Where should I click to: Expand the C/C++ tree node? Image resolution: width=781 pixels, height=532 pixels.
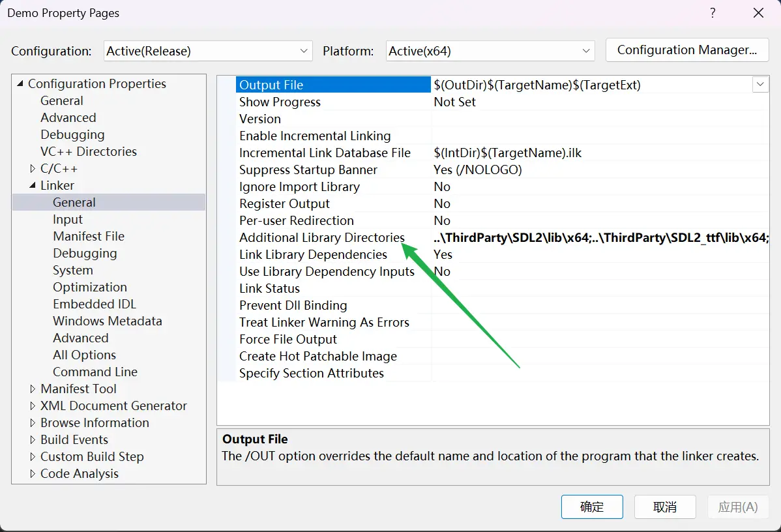coord(33,168)
